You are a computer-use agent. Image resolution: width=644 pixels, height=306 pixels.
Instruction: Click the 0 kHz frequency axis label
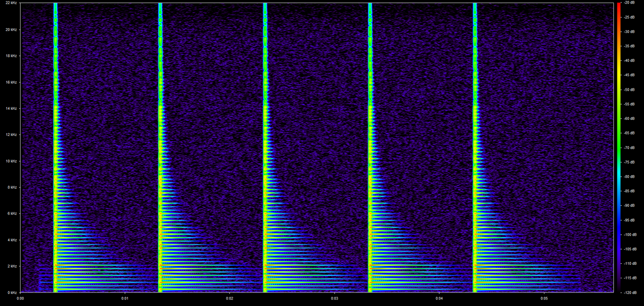click(x=12, y=292)
